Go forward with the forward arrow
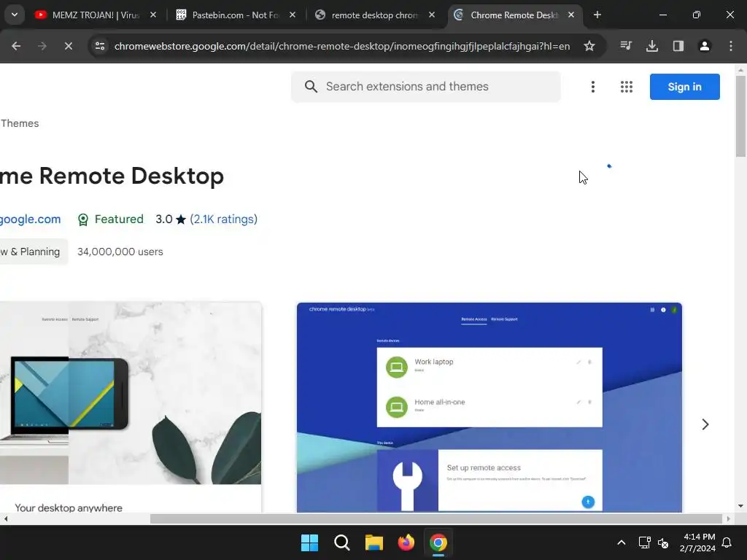Viewport: 747px width, 560px height. click(x=42, y=46)
